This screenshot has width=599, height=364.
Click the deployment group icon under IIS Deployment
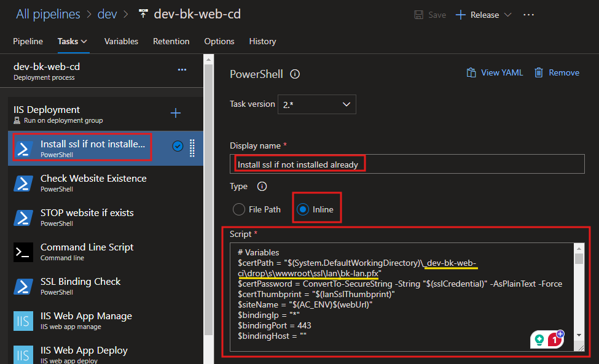[x=17, y=120]
